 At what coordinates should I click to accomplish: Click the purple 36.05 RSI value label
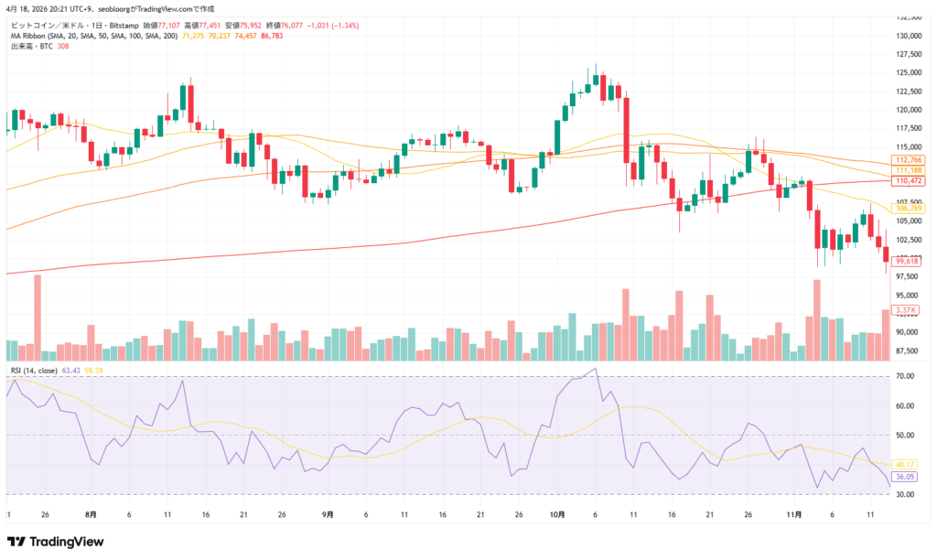(x=906, y=477)
